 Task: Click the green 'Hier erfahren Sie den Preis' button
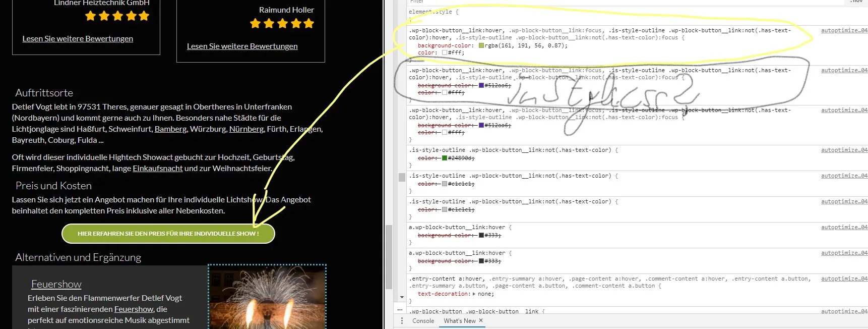pyautogui.click(x=168, y=234)
